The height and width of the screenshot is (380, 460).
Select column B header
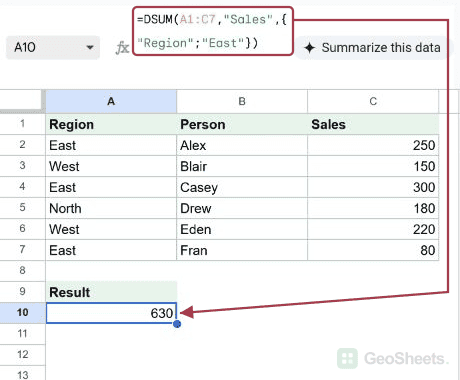point(242,101)
